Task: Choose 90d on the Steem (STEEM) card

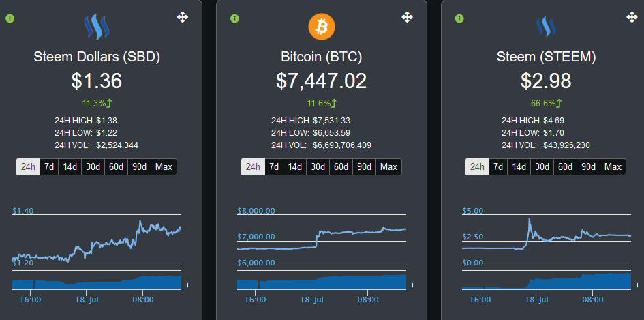Action: (x=589, y=167)
